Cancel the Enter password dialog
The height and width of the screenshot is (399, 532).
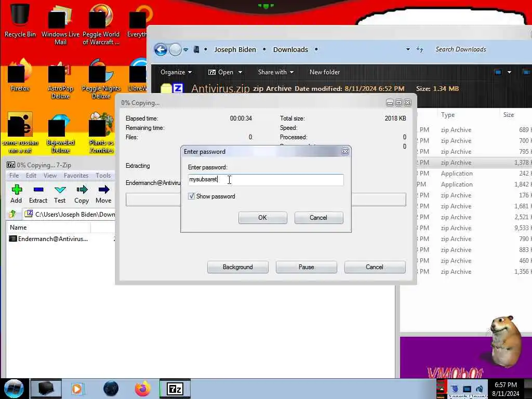(318, 218)
